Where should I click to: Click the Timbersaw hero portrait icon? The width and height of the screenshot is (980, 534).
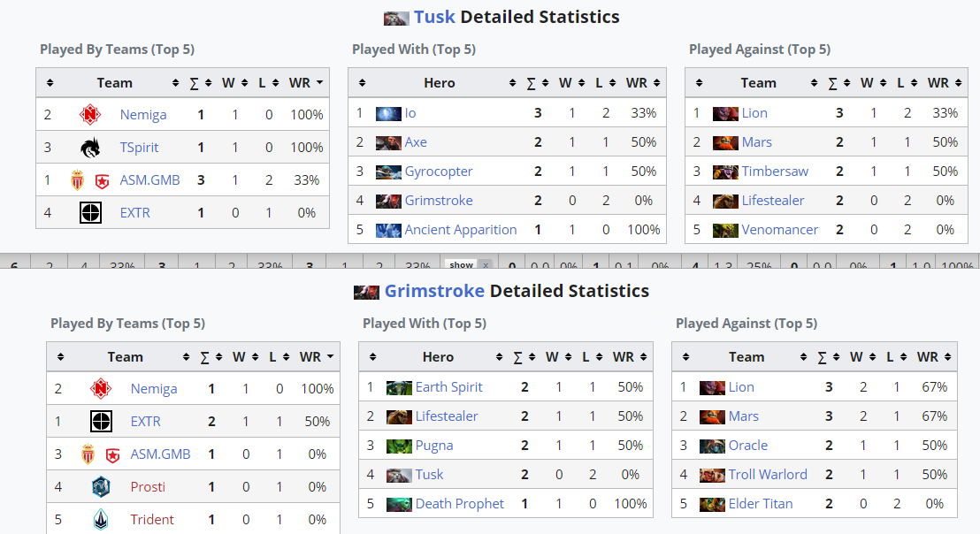(725, 172)
